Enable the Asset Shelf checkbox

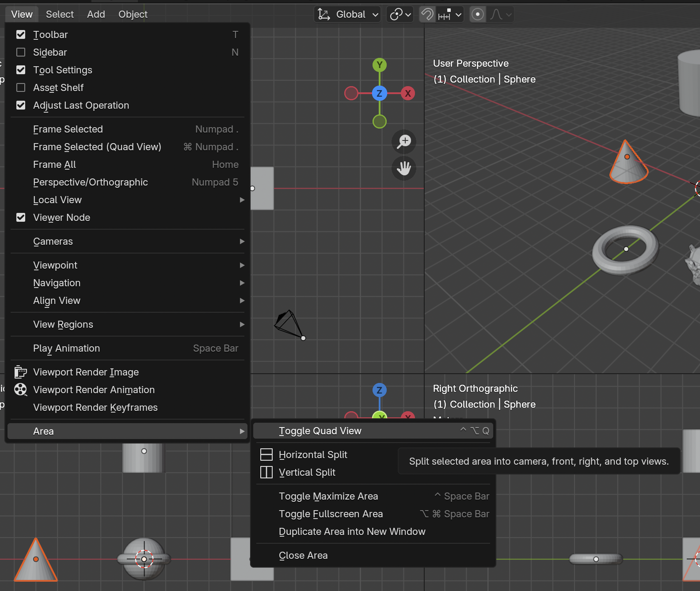[21, 87]
